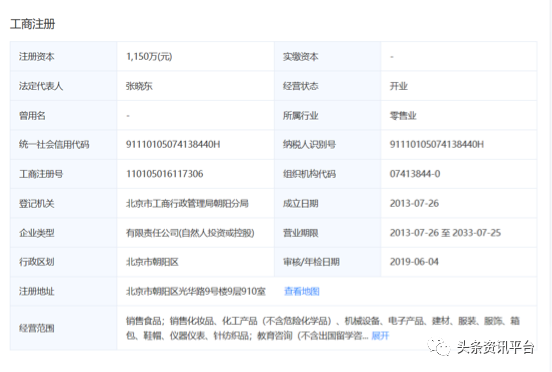Select the 审核/年检日期 label
This screenshot has width=552, height=372.
click(311, 262)
